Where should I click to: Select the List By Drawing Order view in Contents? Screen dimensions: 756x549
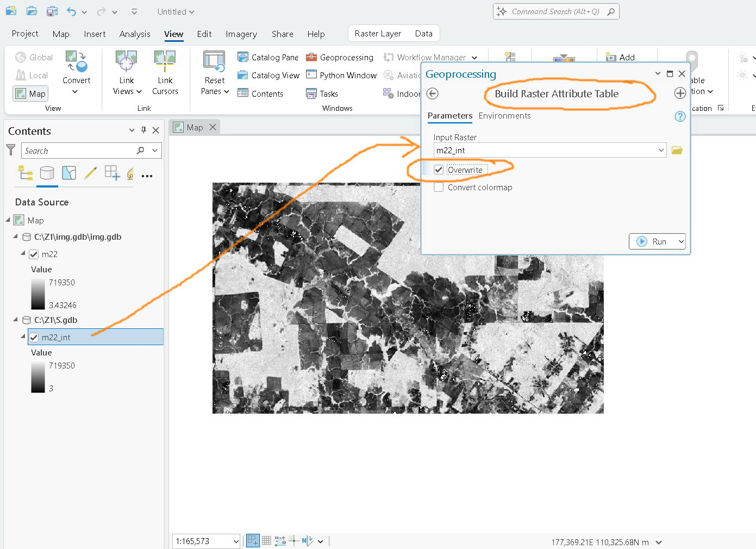point(25,173)
